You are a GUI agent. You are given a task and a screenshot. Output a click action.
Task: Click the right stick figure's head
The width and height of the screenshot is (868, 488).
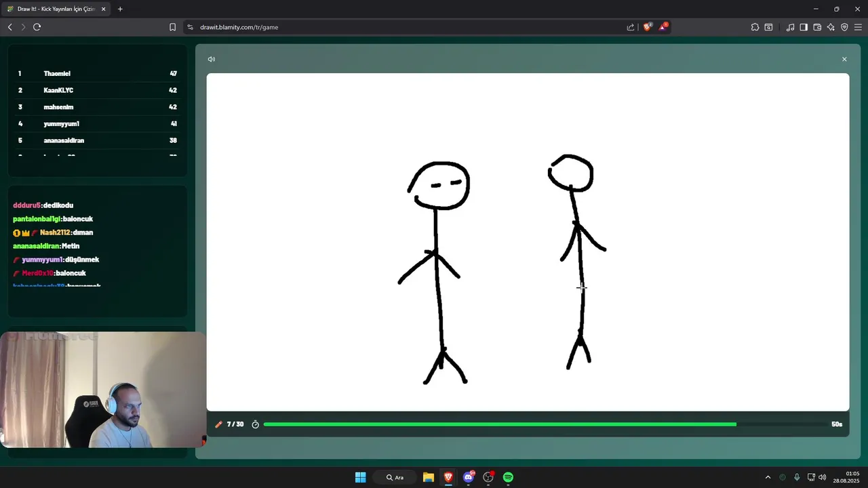pos(570,173)
